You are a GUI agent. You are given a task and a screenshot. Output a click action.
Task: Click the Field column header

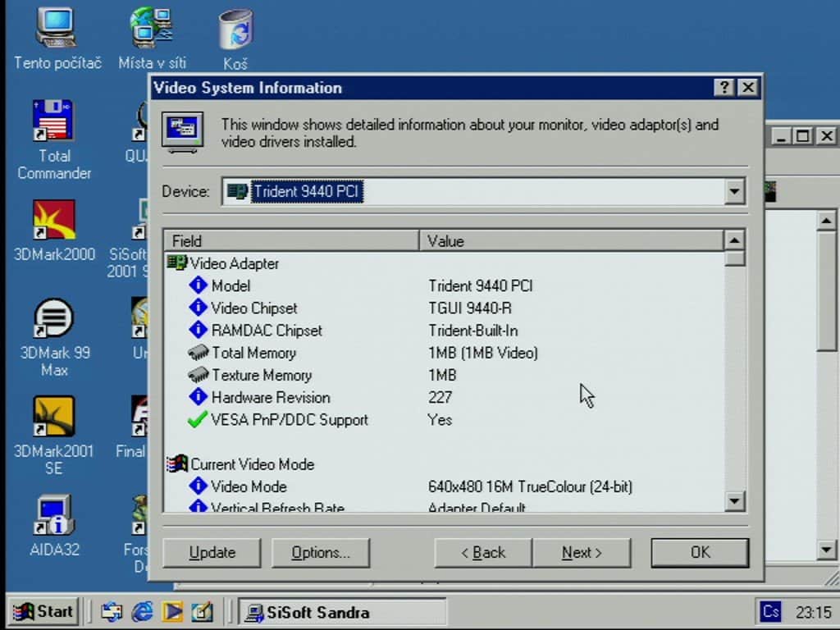(291, 240)
